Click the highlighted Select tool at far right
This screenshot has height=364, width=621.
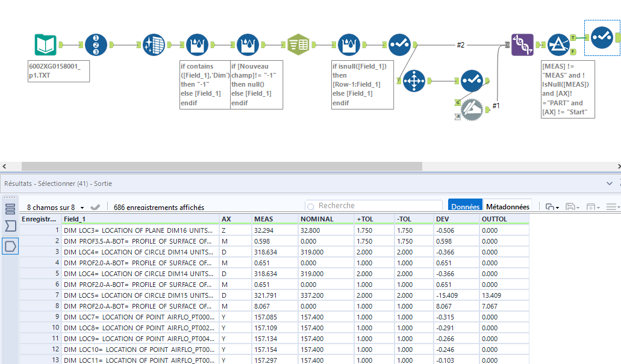602,37
